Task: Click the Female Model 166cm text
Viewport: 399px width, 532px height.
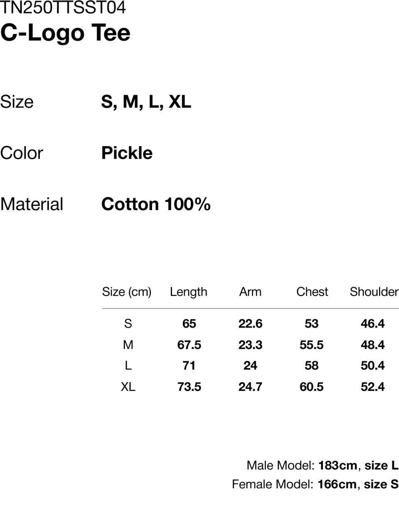Action: 294,484
